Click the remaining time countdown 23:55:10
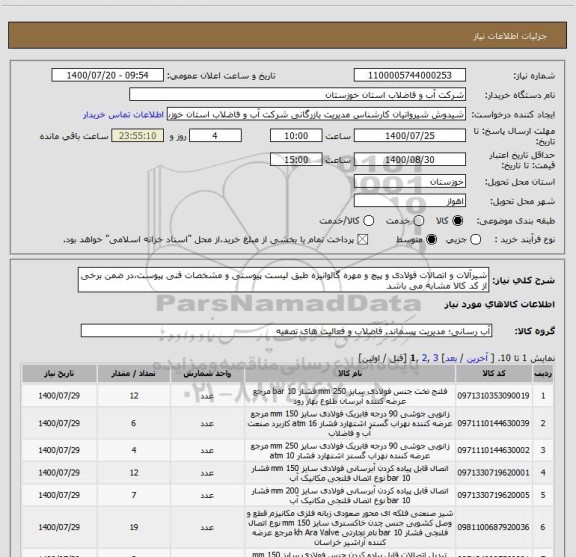 [138, 136]
